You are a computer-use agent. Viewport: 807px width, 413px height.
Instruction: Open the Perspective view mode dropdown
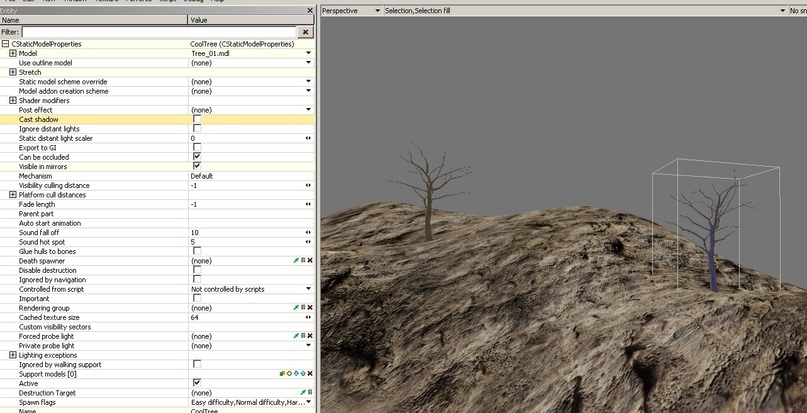(x=377, y=11)
